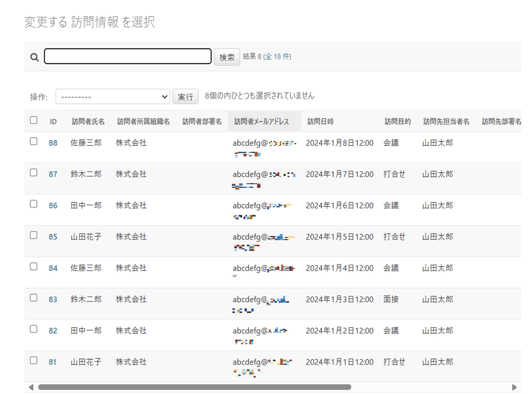Select 鈴木二郎 in row 87
The image size is (532, 394).
click(86, 174)
